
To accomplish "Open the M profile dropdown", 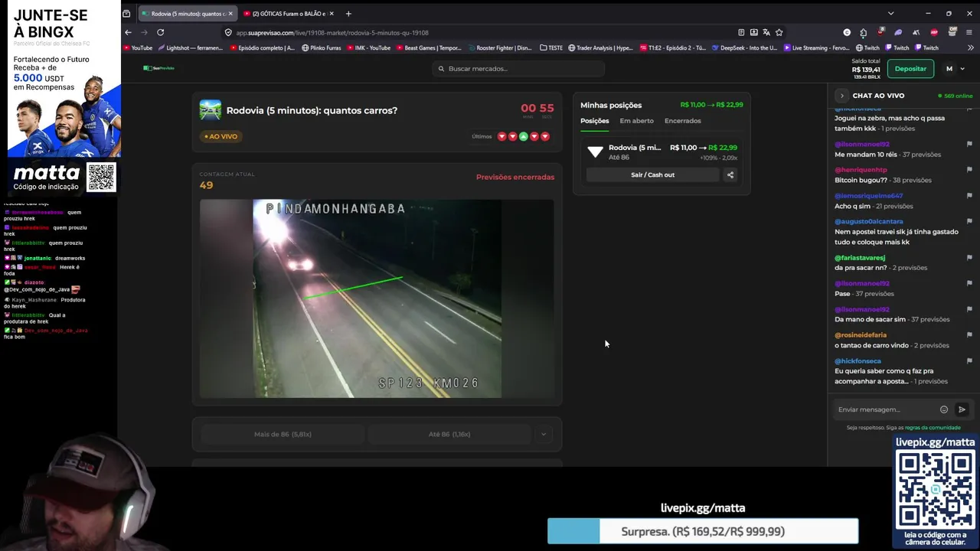I will 954,69.
